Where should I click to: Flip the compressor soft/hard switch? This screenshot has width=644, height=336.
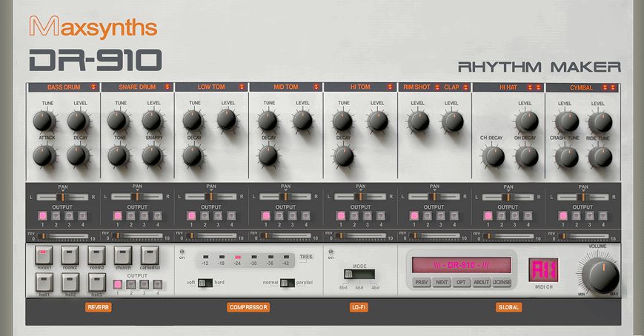pos(205,282)
